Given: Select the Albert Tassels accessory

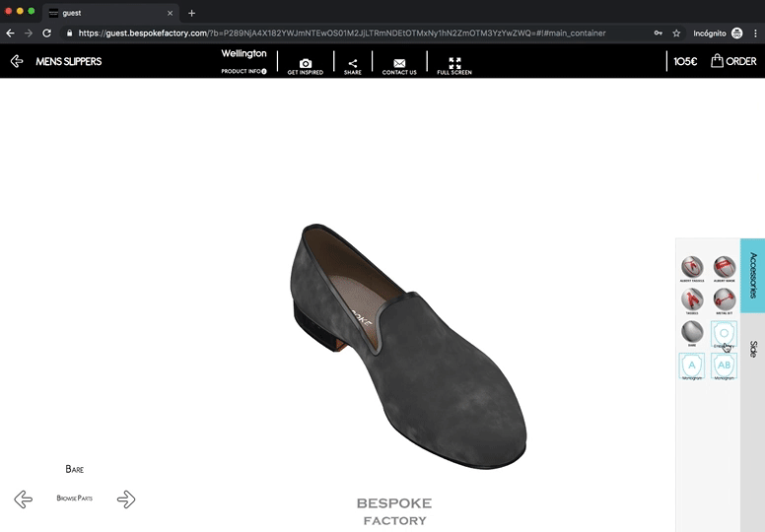Looking at the screenshot, I should pyautogui.click(x=692, y=268).
